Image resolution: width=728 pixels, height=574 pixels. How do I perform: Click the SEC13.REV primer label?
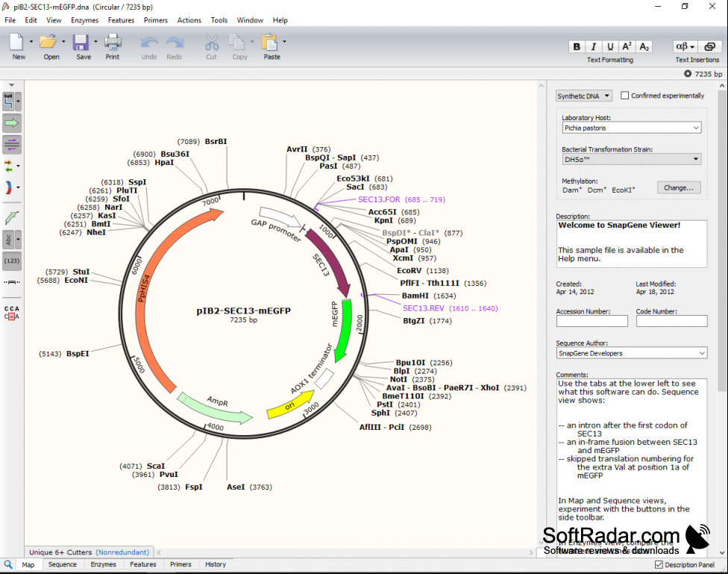pos(450,308)
